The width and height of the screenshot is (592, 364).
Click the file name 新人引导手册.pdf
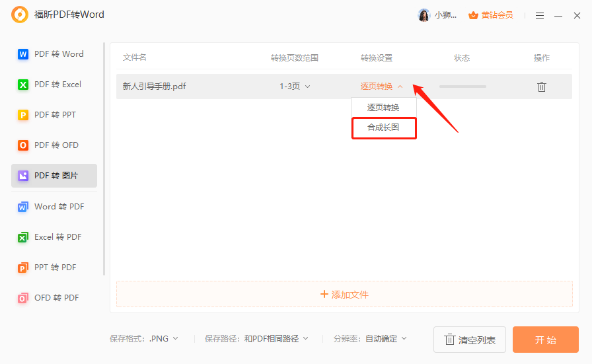tap(154, 87)
